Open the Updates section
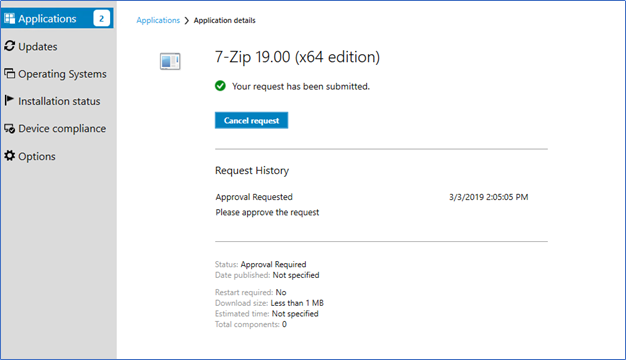Image resolution: width=626 pixels, height=360 pixels. pyautogui.click(x=38, y=46)
